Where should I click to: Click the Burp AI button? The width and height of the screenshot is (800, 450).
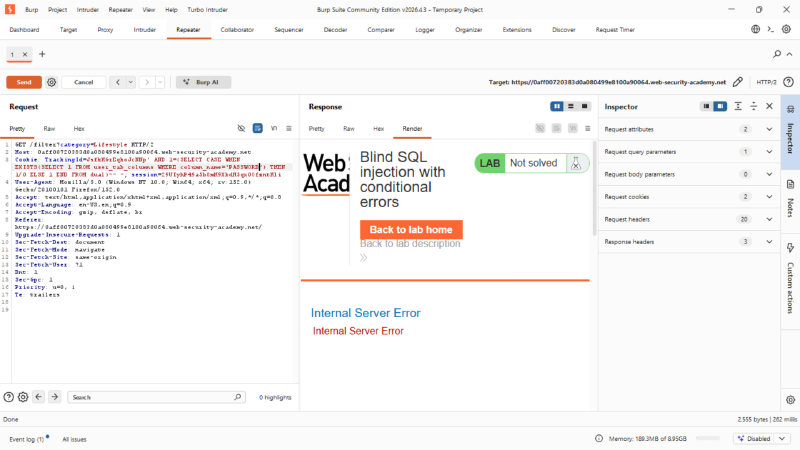coord(204,82)
